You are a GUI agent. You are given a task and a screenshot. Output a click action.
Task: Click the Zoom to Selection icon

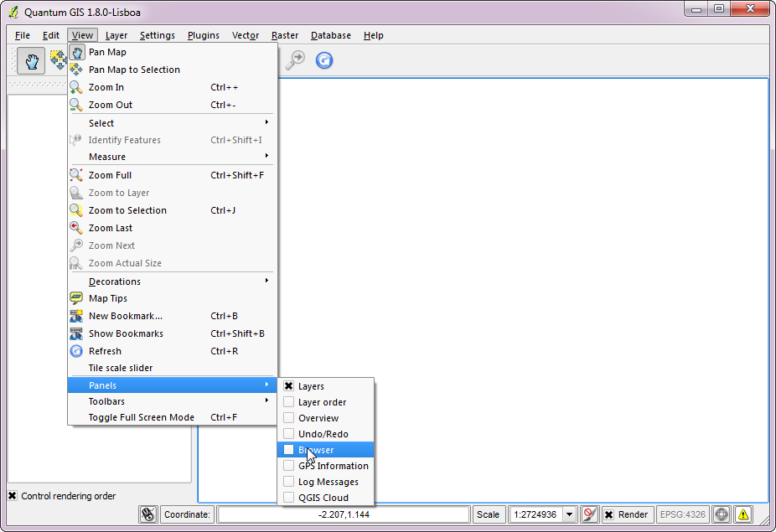(x=76, y=210)
